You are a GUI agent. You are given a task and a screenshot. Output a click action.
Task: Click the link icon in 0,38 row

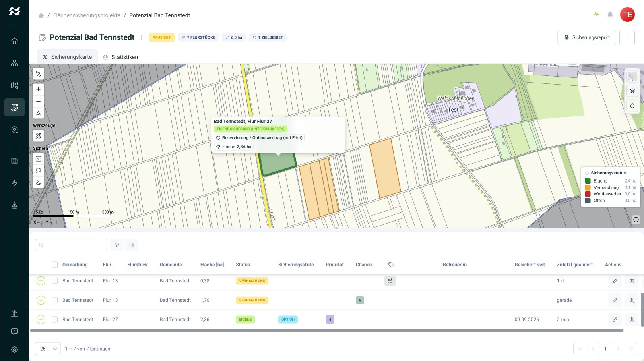pos(390,281)
